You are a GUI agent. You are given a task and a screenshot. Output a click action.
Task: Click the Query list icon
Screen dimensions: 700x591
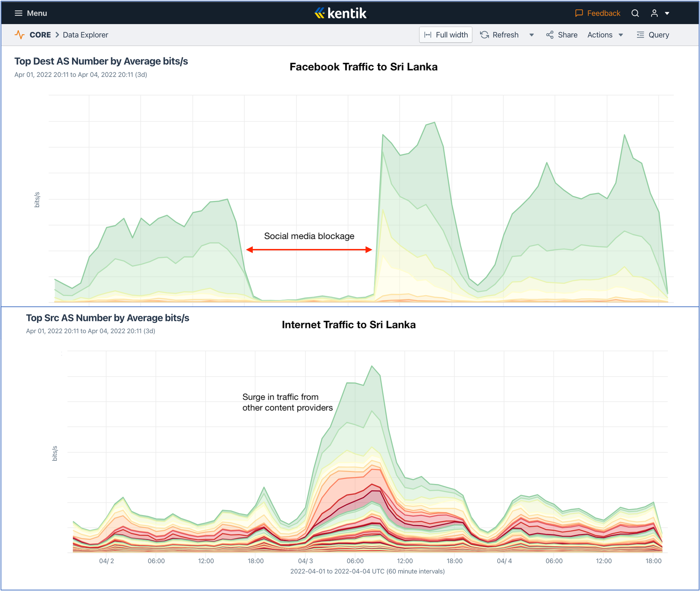pyautogui.click(x=640, y=35)
